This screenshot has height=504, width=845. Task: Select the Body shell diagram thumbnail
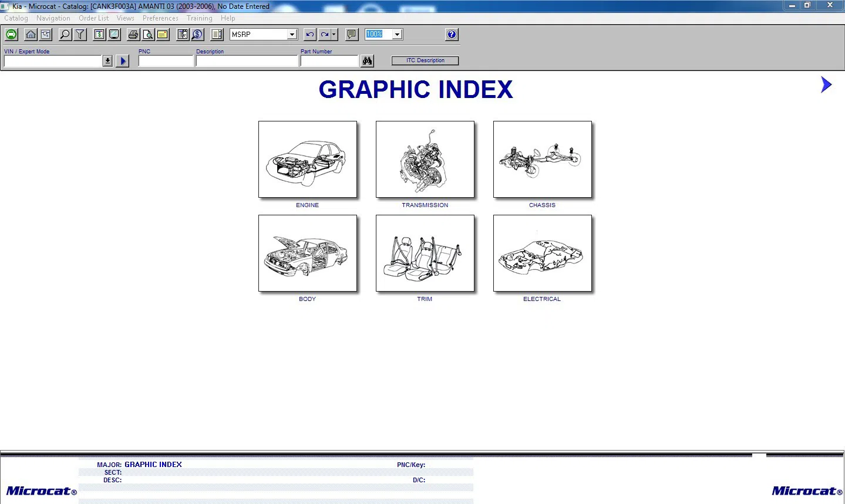pos(308,253)
